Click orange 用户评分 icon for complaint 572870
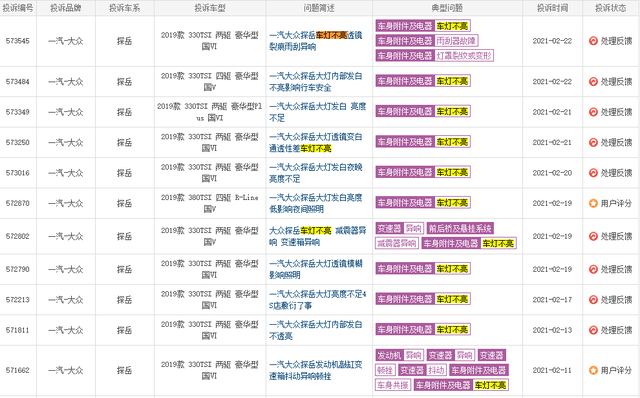The image size is (640, 398). point(593,203)
